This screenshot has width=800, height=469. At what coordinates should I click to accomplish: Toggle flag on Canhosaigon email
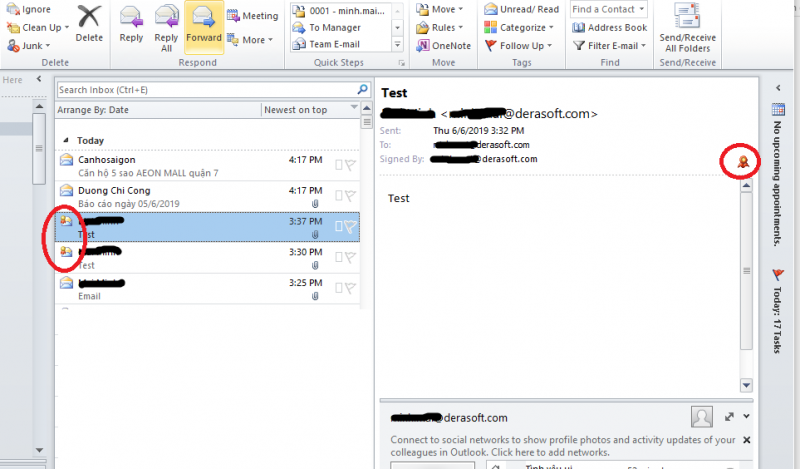pos(351,165)
